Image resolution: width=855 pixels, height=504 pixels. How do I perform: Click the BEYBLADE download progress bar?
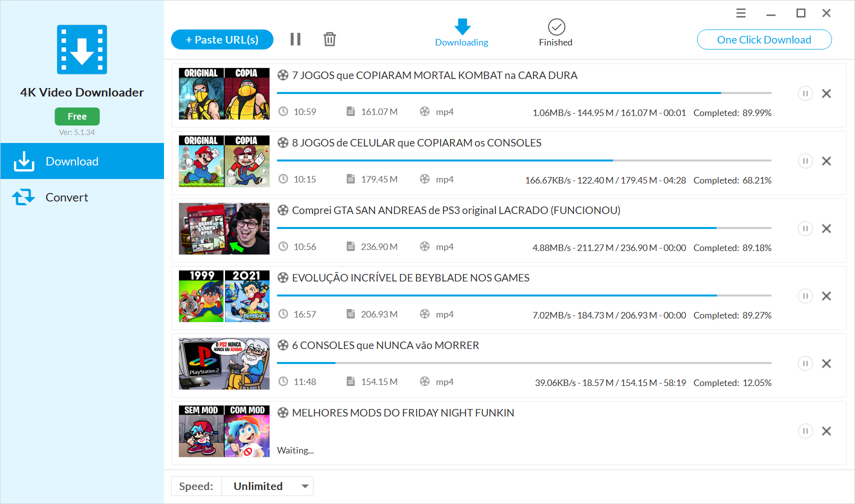tap(524, 295)
